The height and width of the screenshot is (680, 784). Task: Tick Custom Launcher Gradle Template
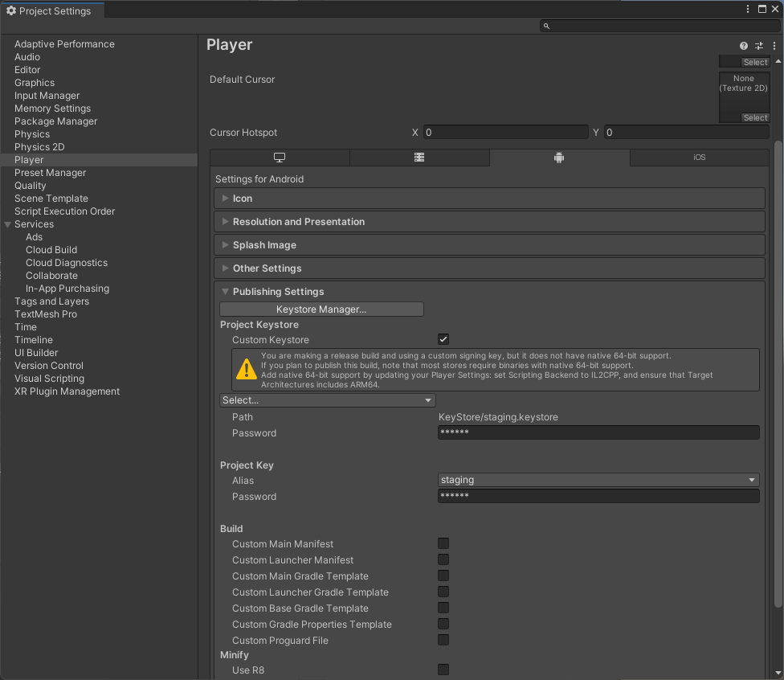pyautogui.click(x=443, y=592)
